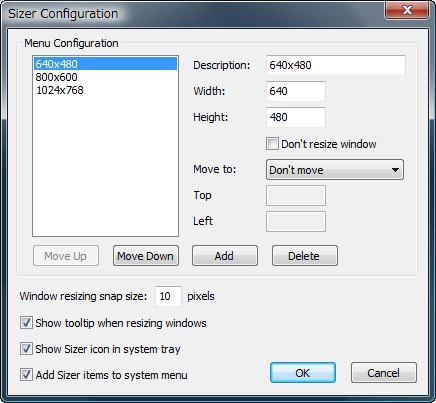This screenshot has height=403, width=436.
Task: Select the 800x600 list entry
Action: point(105,77)
